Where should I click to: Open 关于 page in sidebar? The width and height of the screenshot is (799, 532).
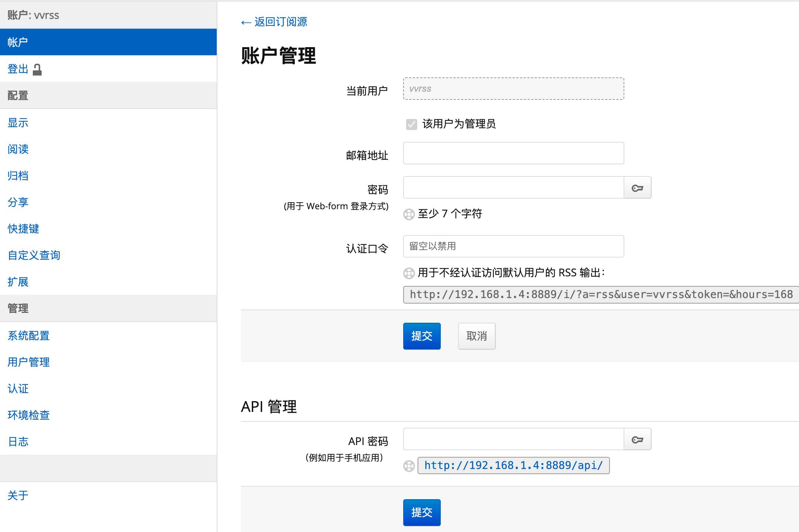18,496
